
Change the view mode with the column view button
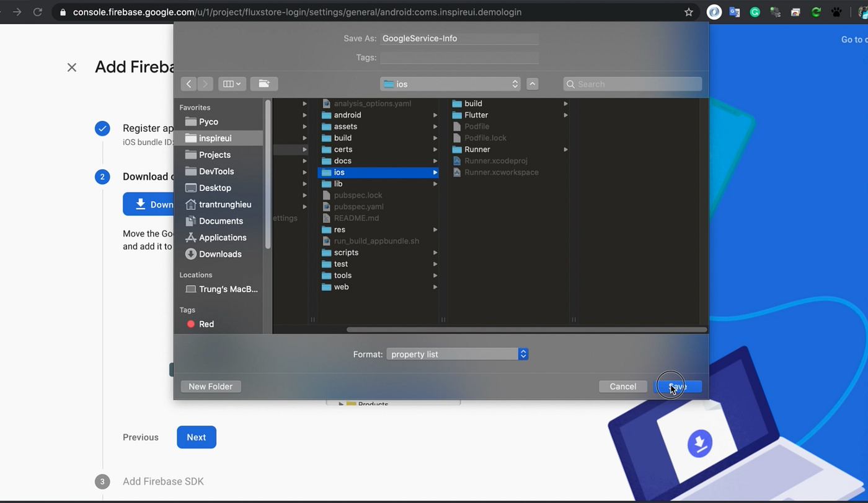232,84
